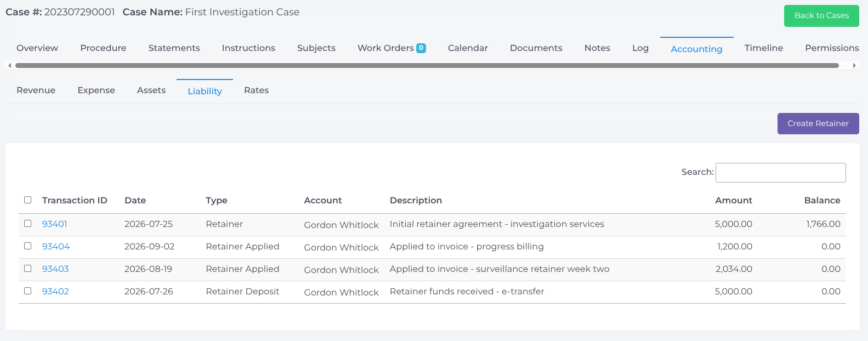
Task: Switch to the Expense sub-tab
Action: [x=96, y=90]
